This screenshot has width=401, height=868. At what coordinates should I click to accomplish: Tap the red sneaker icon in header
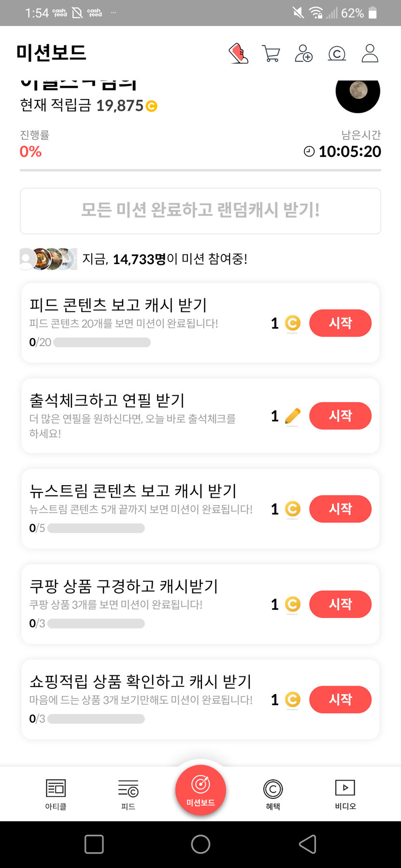pyautogui.click(x=238, y=53)
